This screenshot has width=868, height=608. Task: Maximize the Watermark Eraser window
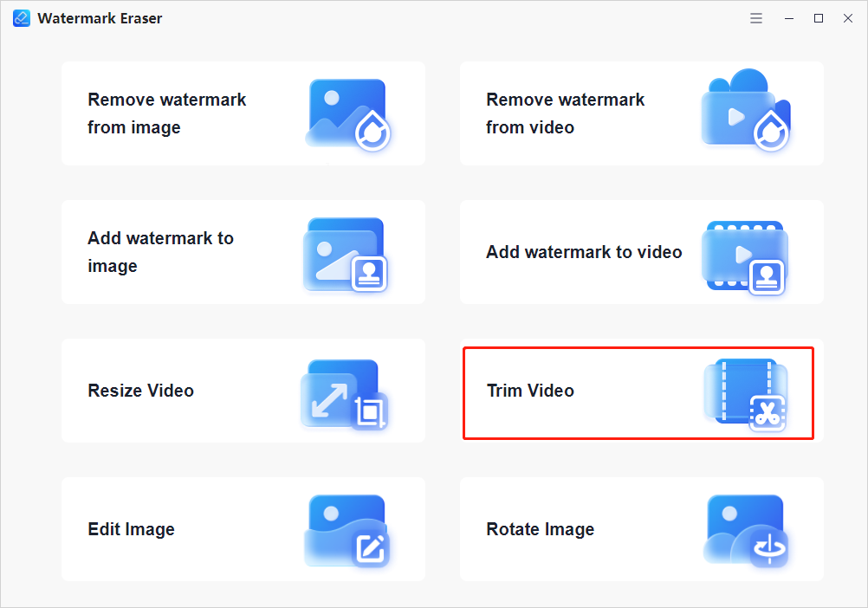pos(818,18)
